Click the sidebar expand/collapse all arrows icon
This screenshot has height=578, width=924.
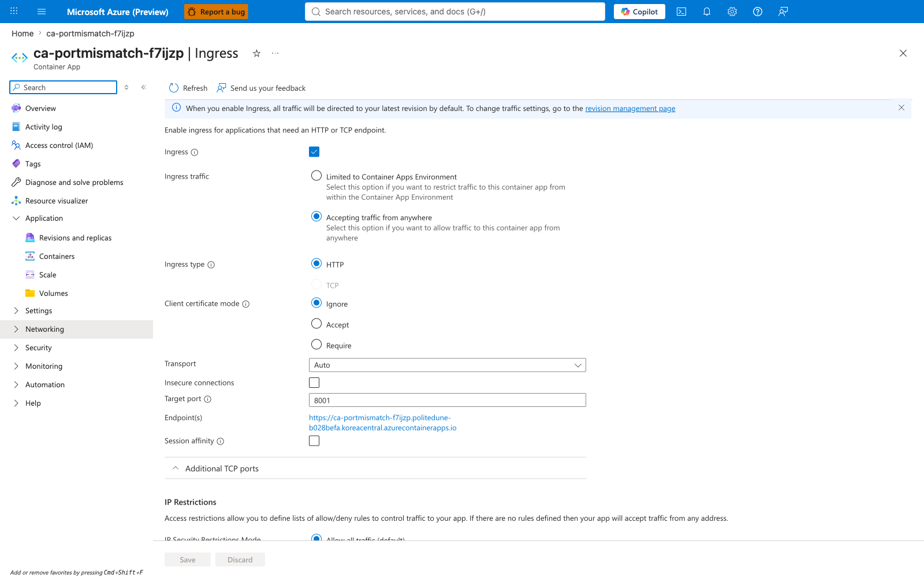[126, 87]
